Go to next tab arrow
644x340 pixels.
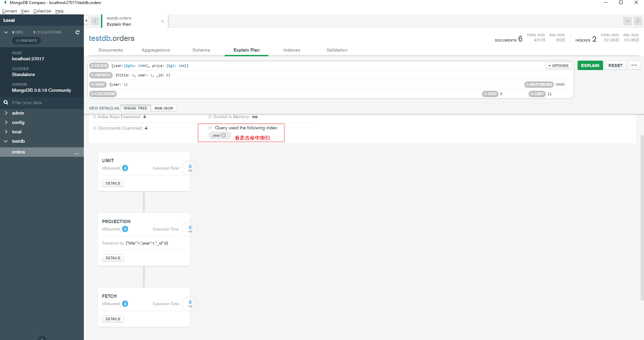click(x=638, y=21)
